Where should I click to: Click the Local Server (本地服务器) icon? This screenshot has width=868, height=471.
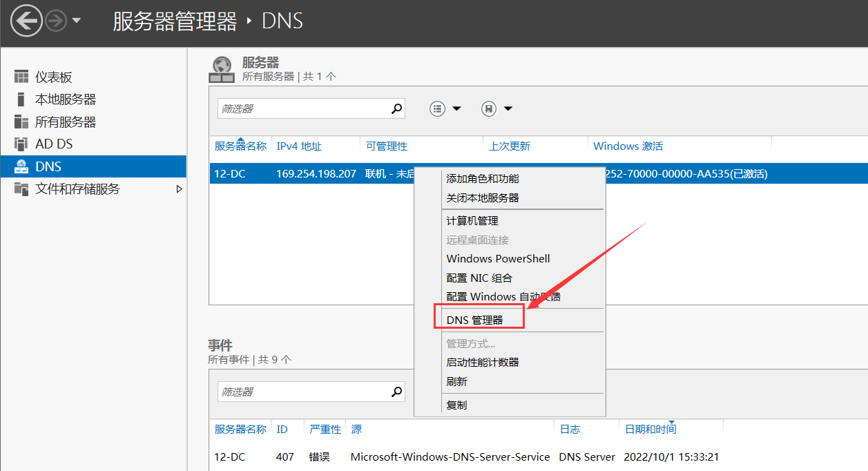(x=22, y=99)
